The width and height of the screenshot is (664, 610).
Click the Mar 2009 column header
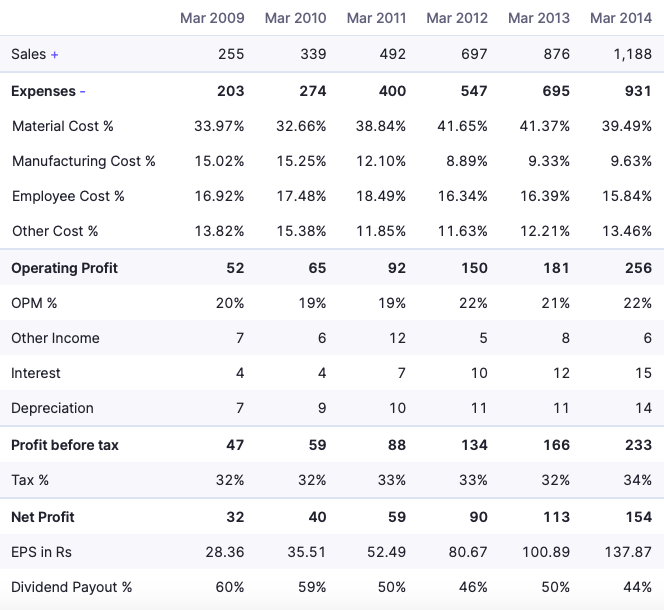coord(212,18)
